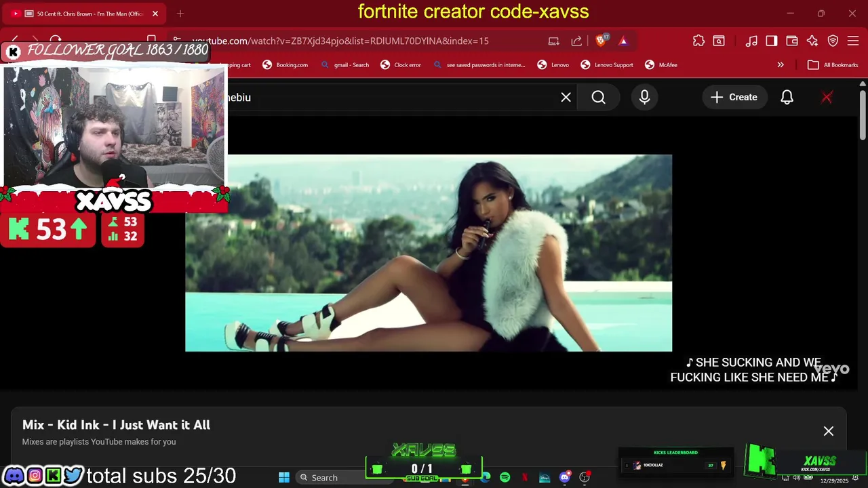This screenshot has height=488, width=868.
Task: Click the address bar URL
Action: point(340,41)
